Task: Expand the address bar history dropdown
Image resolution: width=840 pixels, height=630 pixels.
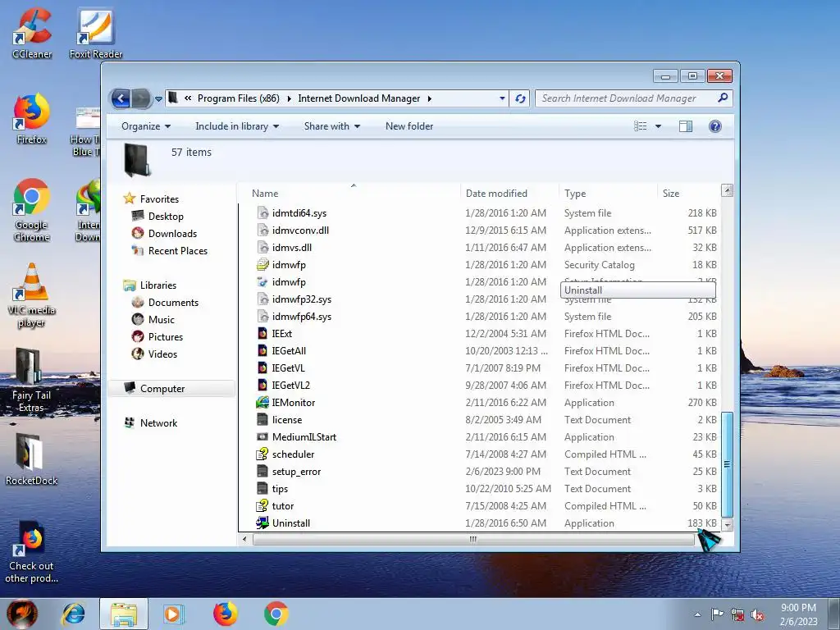Action: click(501, 98)
